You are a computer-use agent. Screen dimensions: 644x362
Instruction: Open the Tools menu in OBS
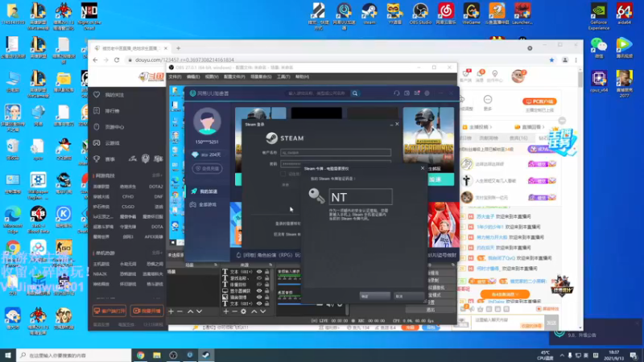click(283, 76)
